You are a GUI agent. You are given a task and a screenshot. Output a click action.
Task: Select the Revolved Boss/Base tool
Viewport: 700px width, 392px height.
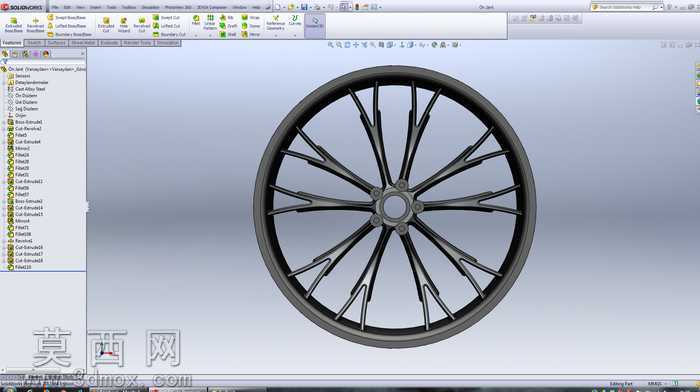tap(35, 25)
